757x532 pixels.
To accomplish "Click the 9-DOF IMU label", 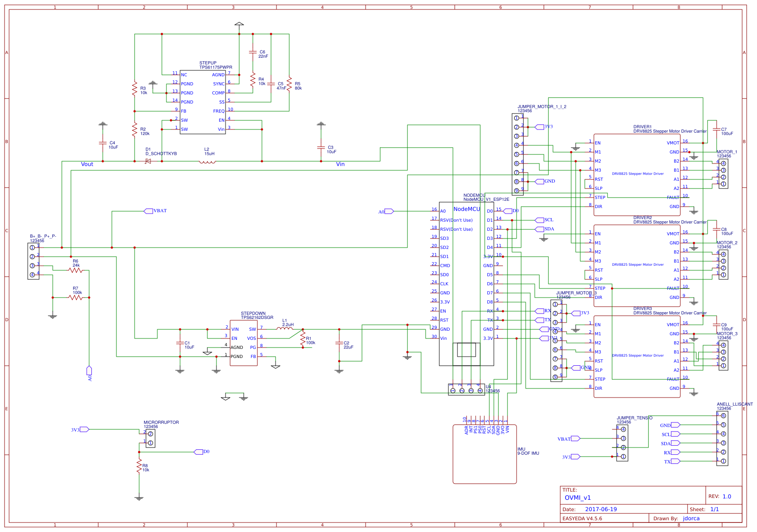I will 528,453.
